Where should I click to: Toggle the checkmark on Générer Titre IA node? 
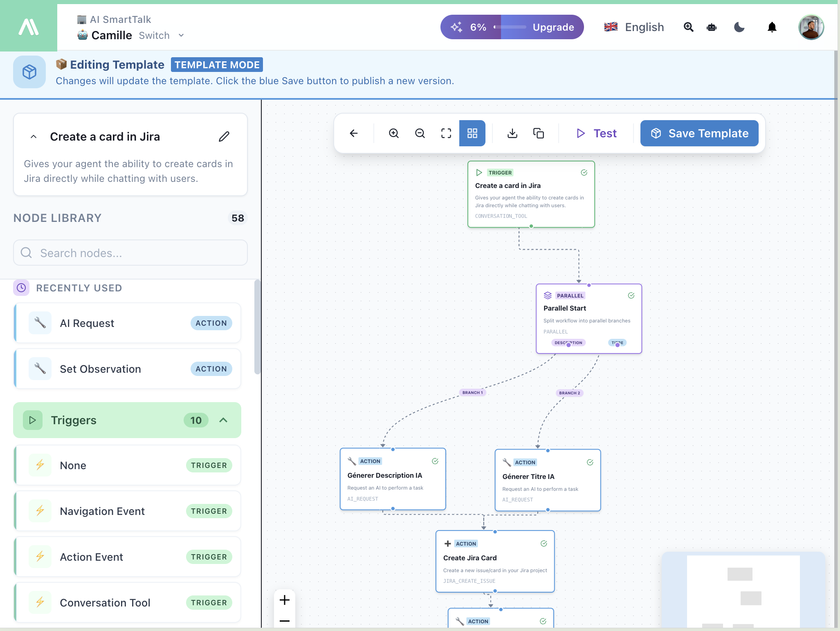pyautogui.click(x=590, y=462)
